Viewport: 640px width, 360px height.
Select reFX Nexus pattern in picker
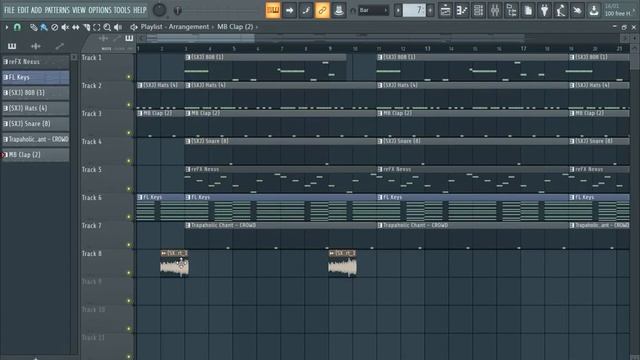[36, 62]
